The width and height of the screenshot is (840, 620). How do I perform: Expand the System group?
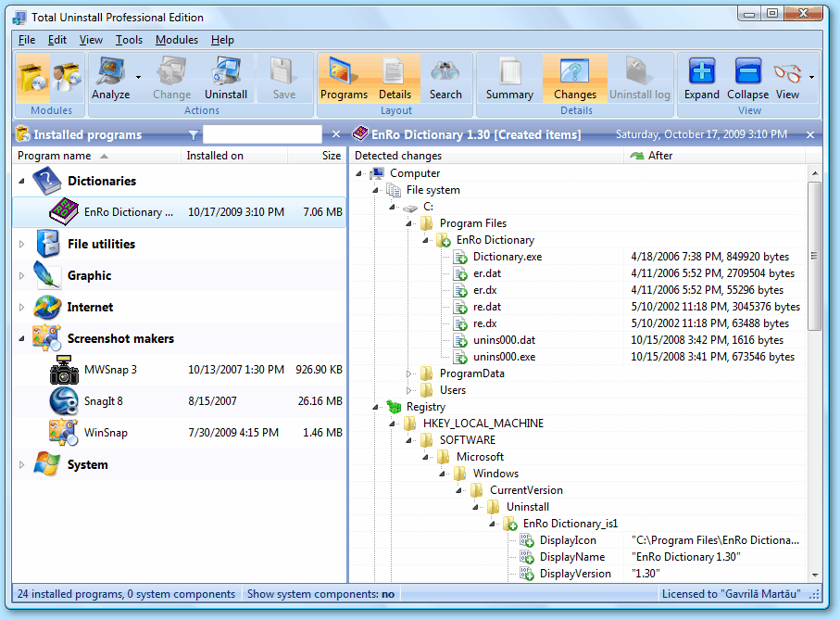[x=22, y=465]
